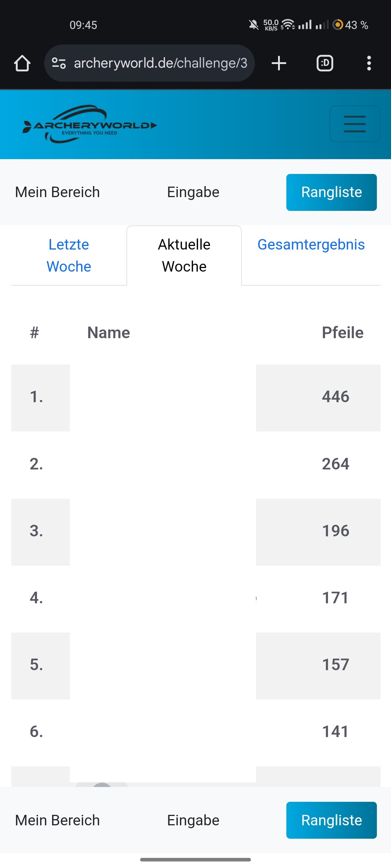Tap the browser home icon
Image resolution: width=391 pixels, height=868 pixels.
[22, 63]
